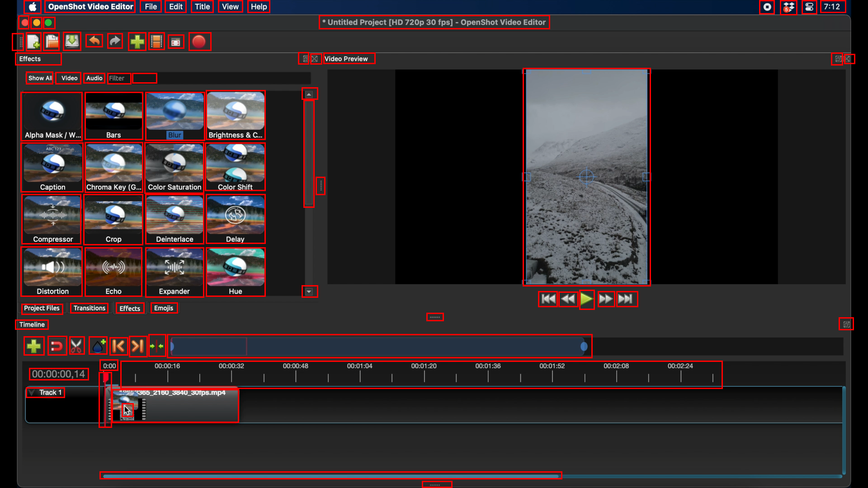Switch to the Transitions tab
Viewport: 868px width, 488px height.
[x=90, y=308]
